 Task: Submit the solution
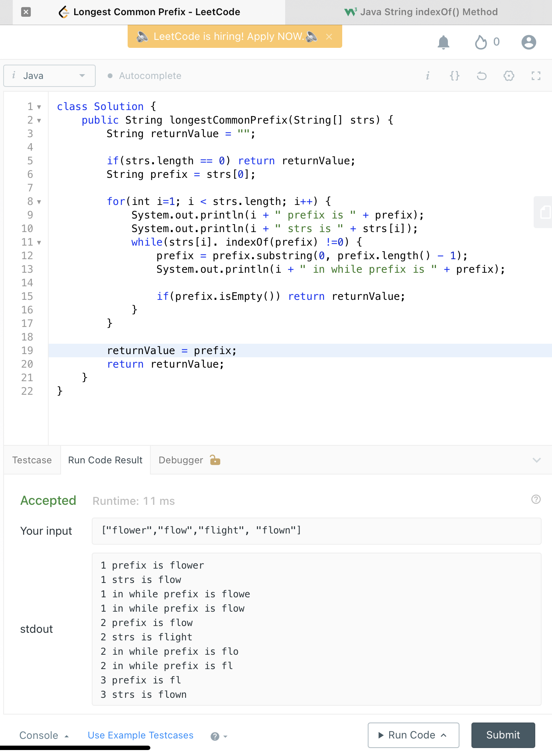point(503,735)
